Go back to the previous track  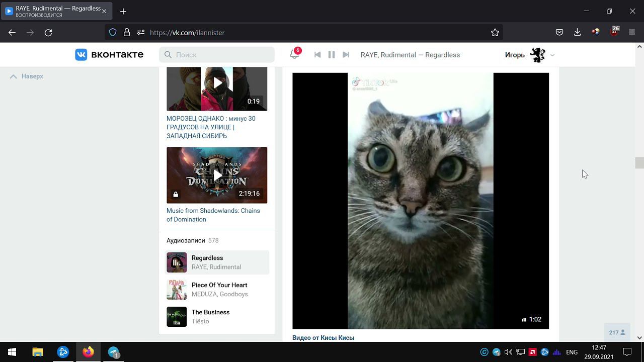pyautogui.click(x=317, y=55)
